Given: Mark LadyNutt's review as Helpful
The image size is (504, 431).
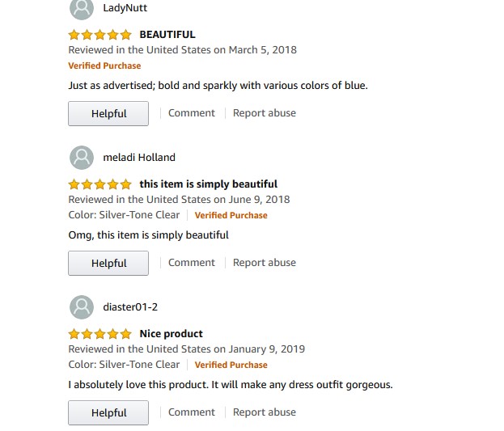Looking at the screenshot, I should (x=108, y=114).
